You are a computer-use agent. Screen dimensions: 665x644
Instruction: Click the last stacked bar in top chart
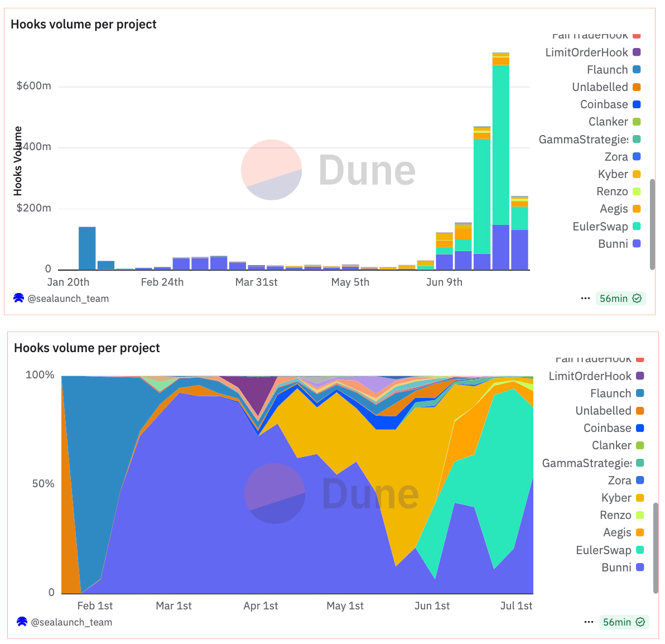point(519,233)
